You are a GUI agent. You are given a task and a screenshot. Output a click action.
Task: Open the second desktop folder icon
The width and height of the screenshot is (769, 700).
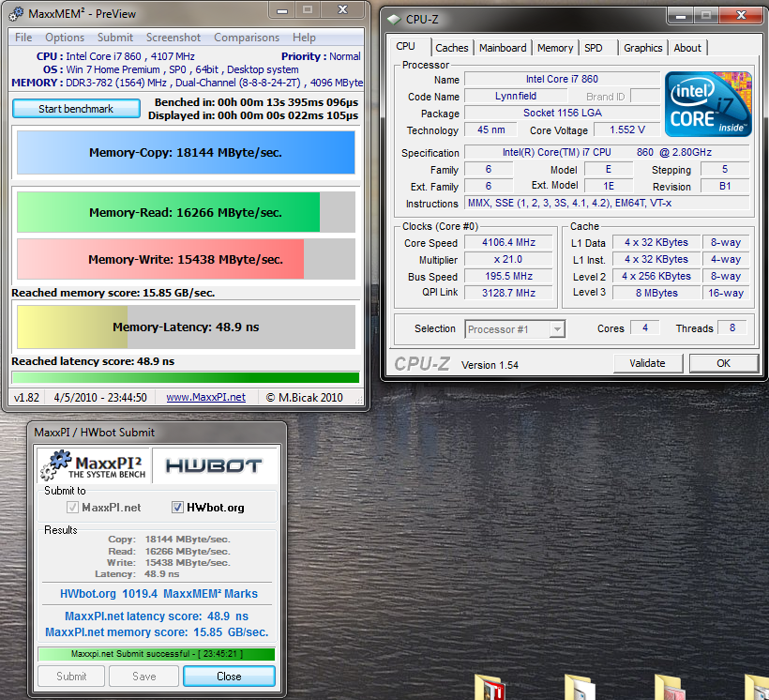click(x=581, y=687)
